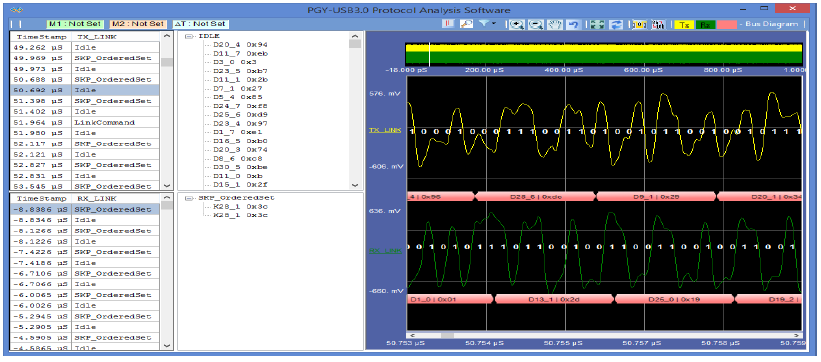Viewport: 821px width, 362px height.
Task: Select the 52.831 µS Idle row
Action: pos(84,175)
